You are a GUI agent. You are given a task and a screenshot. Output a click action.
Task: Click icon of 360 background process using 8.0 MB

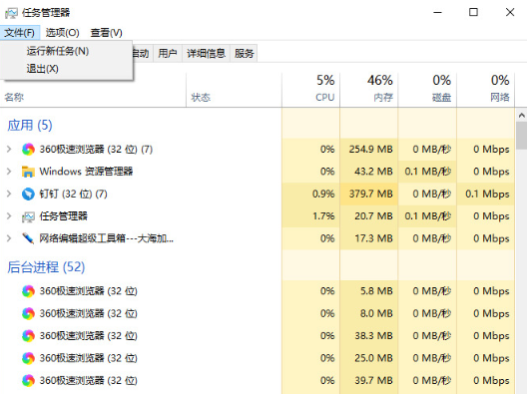[28, 313]
